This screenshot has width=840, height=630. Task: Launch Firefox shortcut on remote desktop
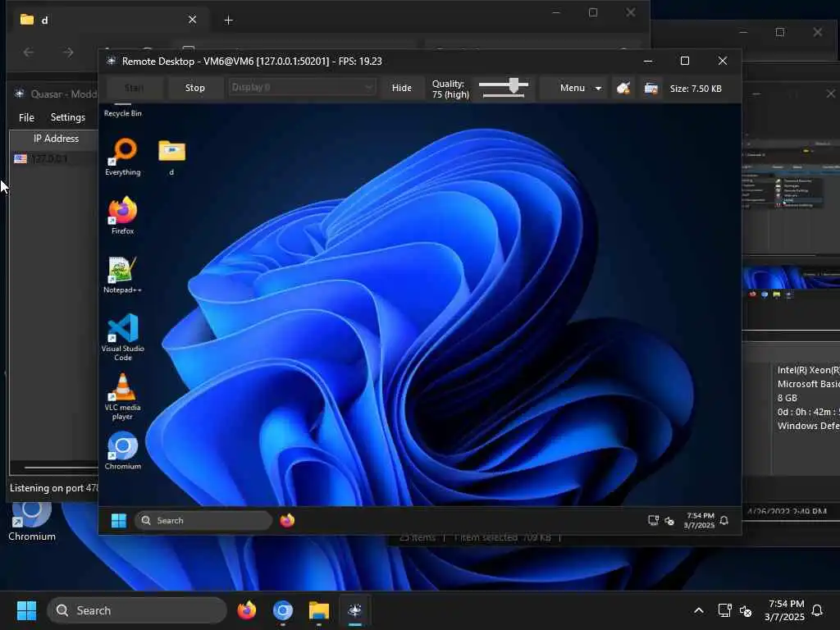click(x=123, y=216)
